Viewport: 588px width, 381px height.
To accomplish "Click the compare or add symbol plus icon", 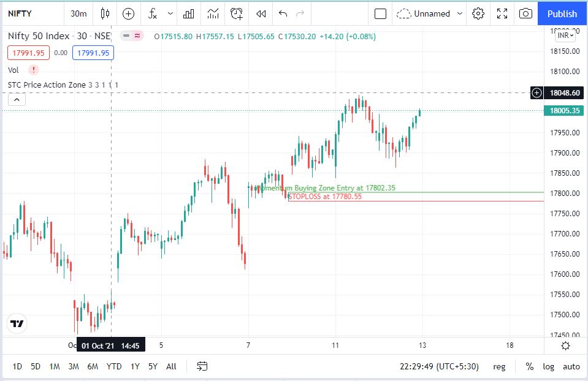I will click(x=128, y=13).
